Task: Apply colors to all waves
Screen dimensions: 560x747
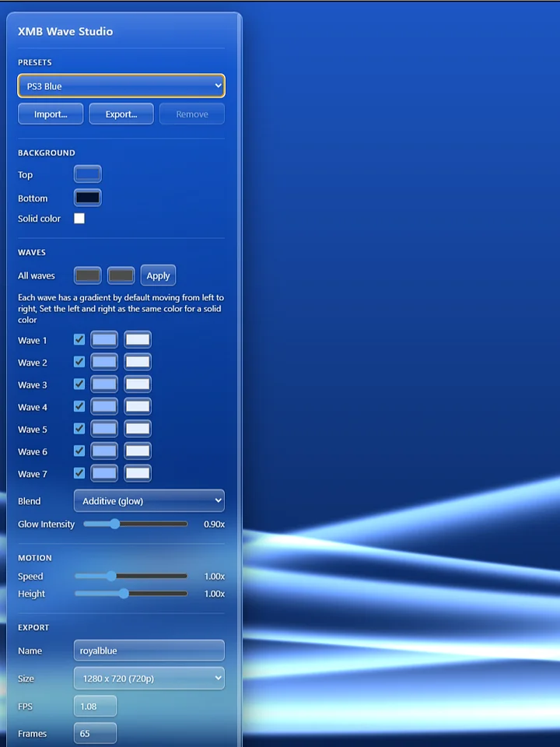Action: pos(158,275)
